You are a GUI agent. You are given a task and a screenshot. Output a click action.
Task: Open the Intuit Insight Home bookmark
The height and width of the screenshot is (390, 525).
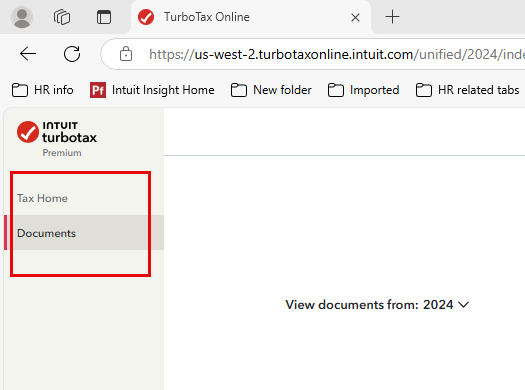tap(152, 90)
